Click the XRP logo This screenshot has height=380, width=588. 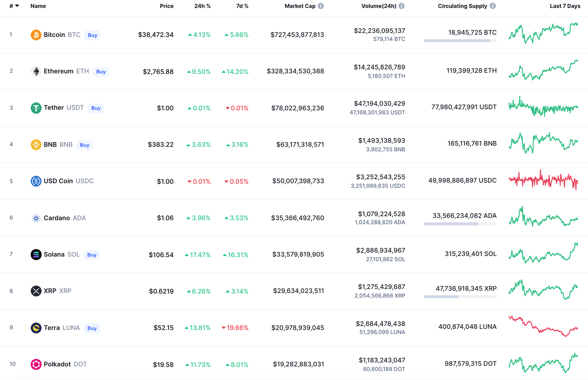[36, 291]
